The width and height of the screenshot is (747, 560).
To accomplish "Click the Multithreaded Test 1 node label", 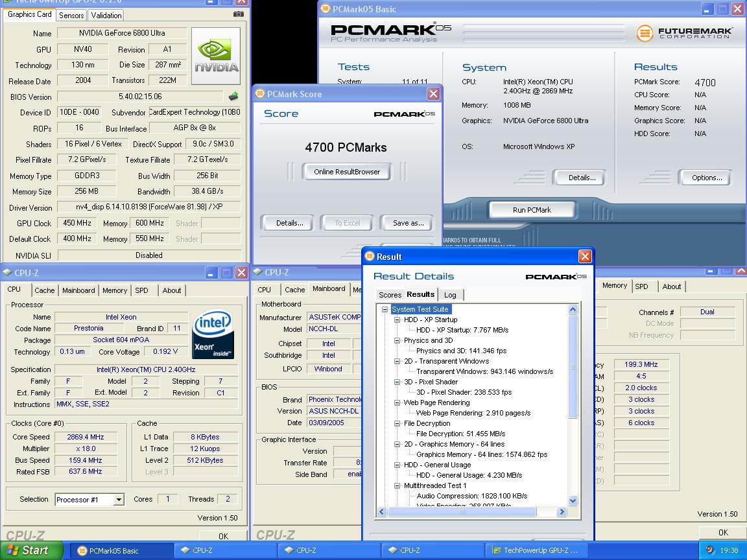I will pyautogui.click(x=435, y=485).
